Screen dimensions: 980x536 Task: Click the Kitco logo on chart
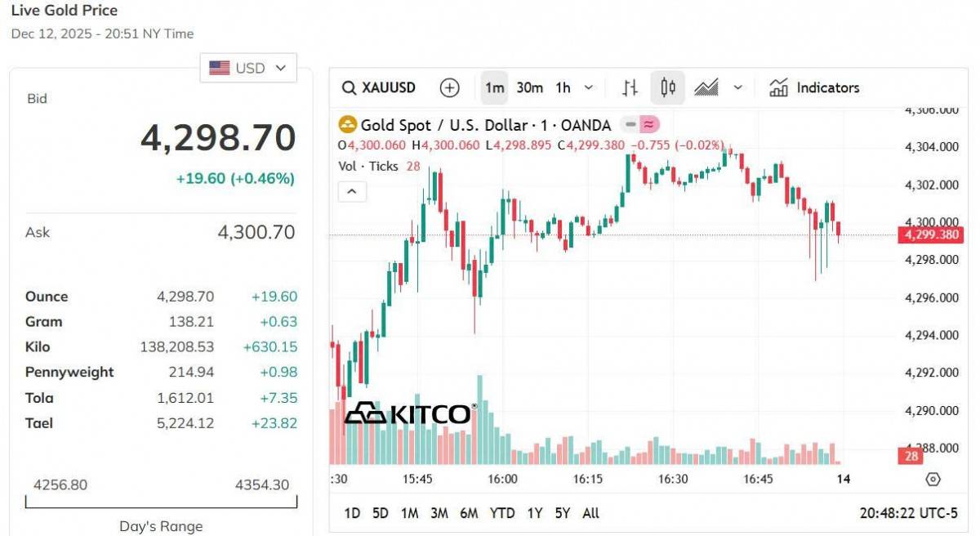[409, 413]
